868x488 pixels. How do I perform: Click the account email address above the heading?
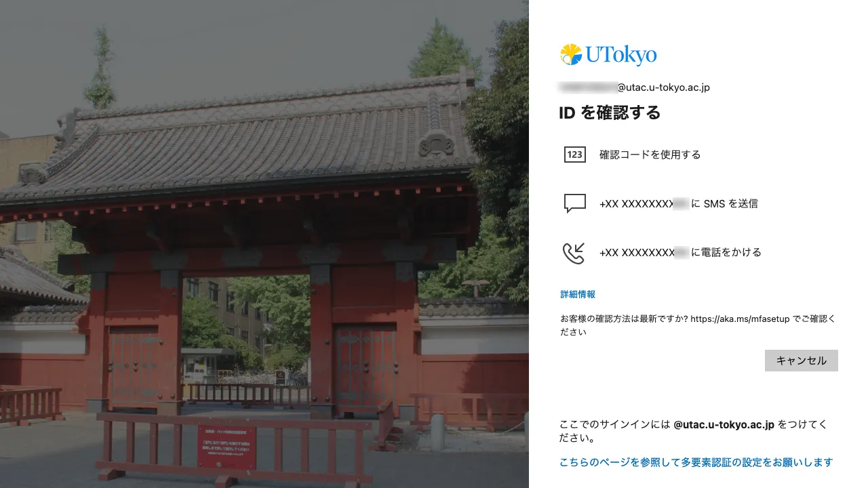634,87
